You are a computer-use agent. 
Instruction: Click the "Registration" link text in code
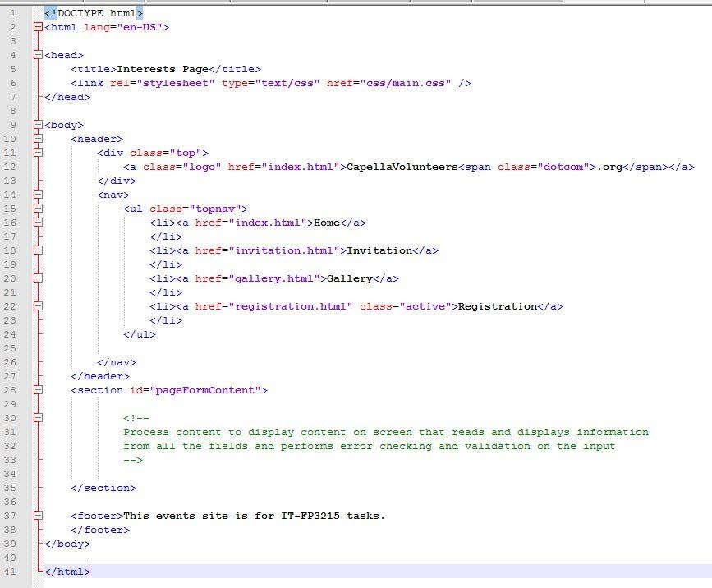coord(497,306)
